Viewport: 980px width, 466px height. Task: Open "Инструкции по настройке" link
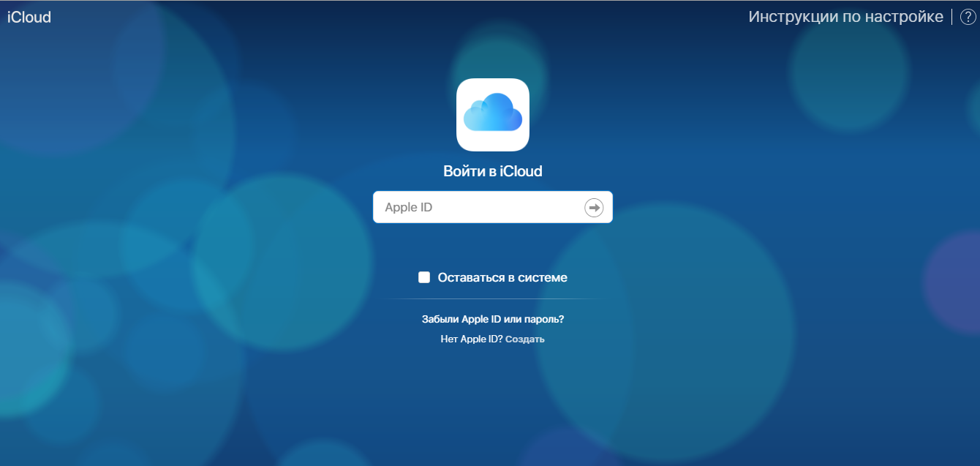click(845, 18)
